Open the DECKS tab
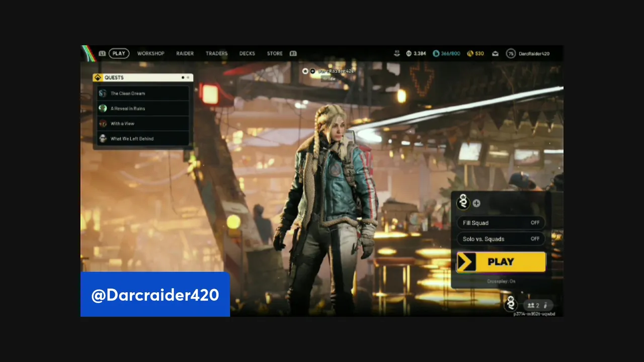Viewport: 644px width, 362px height. [247, 53]
